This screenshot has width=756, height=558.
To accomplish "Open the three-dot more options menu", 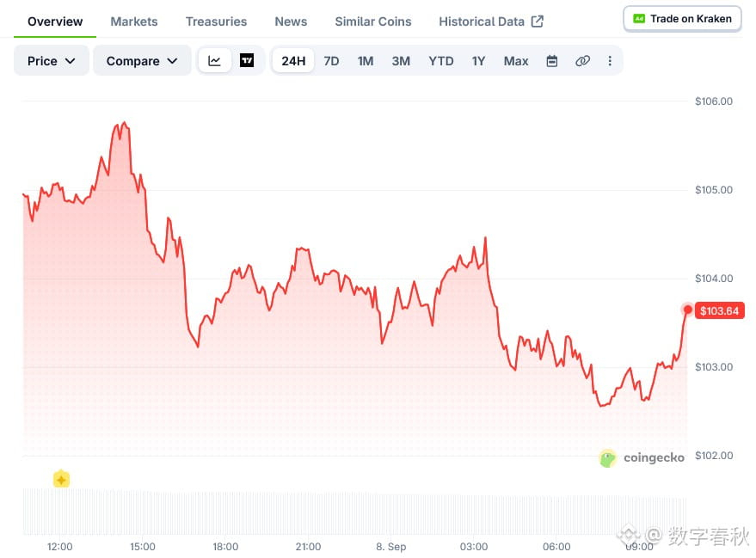I will click(610, 61).
